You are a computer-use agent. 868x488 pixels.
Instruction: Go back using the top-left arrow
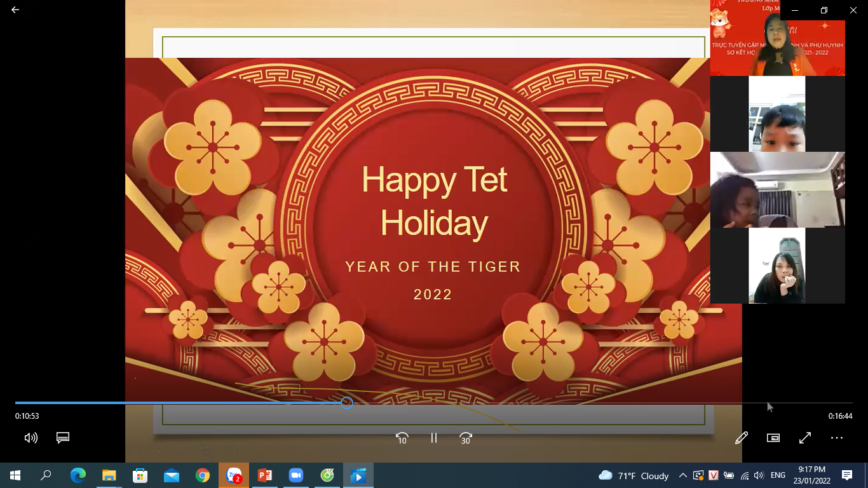pyautogui.click(x=15, y=10)
